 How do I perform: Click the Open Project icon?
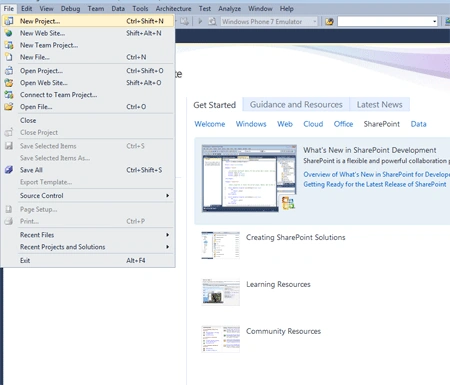point(9,71)
